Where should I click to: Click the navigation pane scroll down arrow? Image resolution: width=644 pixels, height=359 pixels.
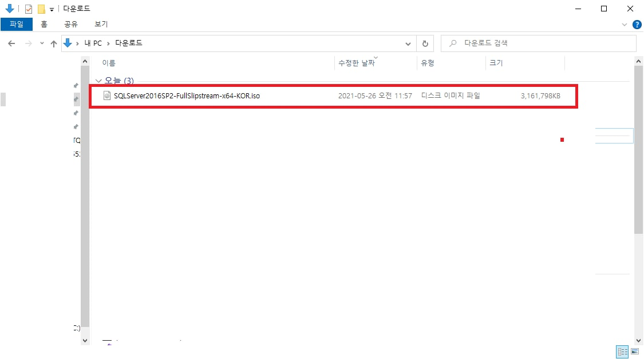coord(85,340)
